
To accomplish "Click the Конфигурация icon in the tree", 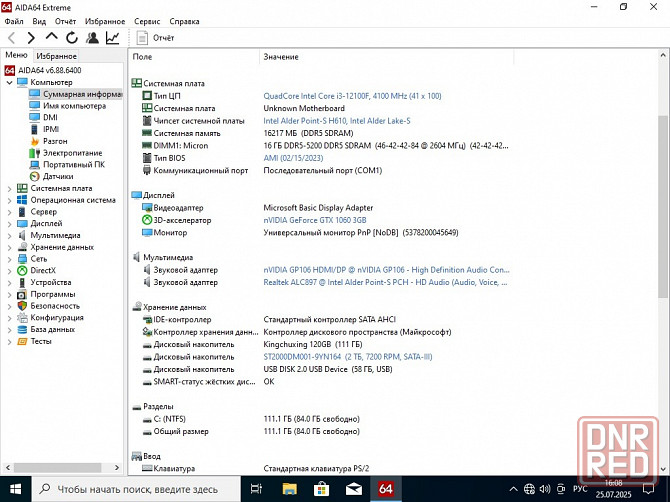I will (22, 318).
